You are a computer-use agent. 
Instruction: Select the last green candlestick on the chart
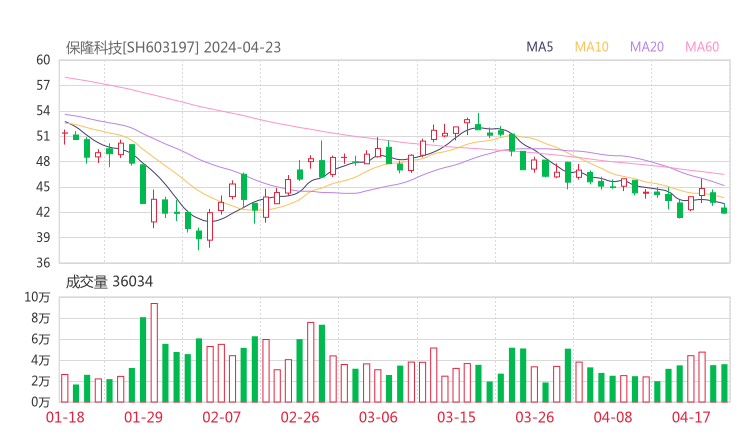pos(724,210)
